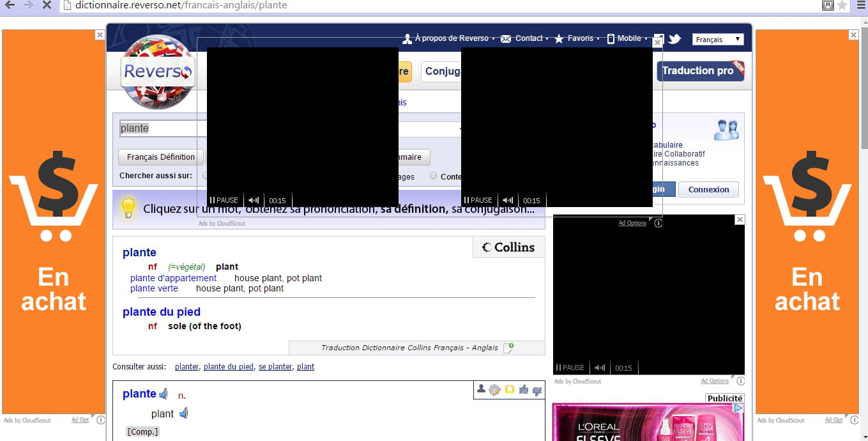Open the Mobile link
Viewport: 868px width, 441px height.
pos(629,38)
